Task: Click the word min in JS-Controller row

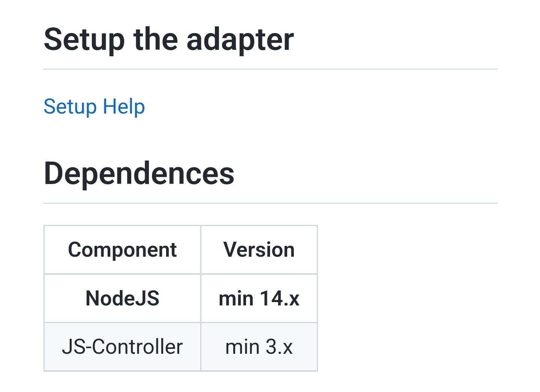Action: click(x=242, y=347)
